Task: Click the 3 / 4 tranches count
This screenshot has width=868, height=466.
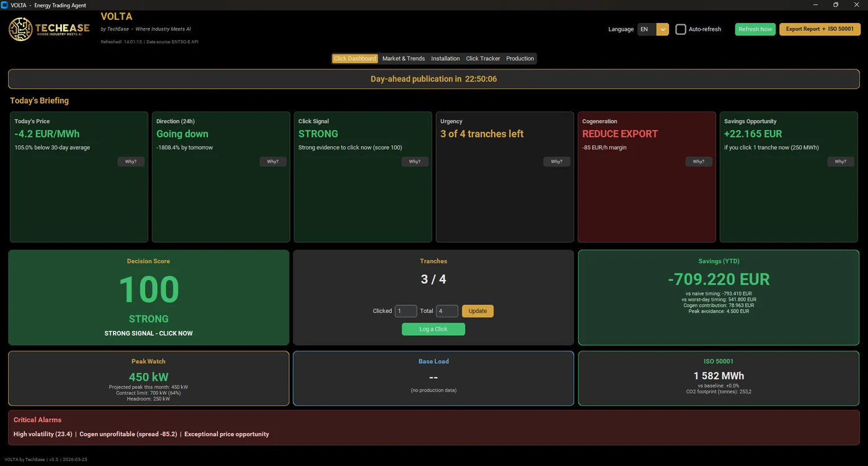Action: click(x=433, y=279)
